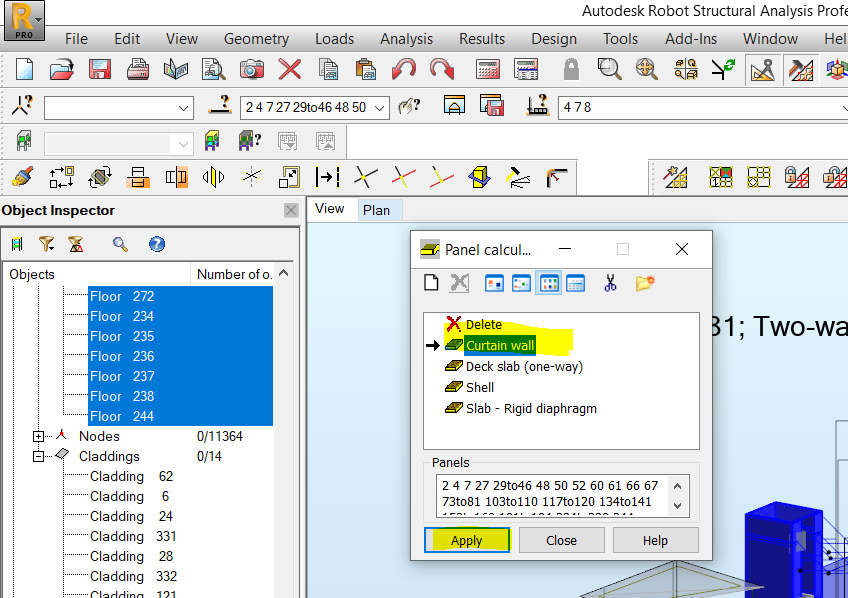Screen dimensions: 848x598
Task: Click the padlock results-freeze icon
Action: [x=571, y=69]
